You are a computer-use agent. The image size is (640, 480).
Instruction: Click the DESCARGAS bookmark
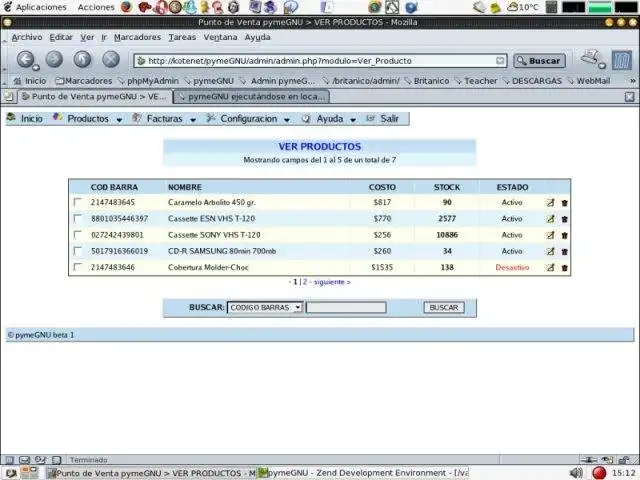(532, 81)
